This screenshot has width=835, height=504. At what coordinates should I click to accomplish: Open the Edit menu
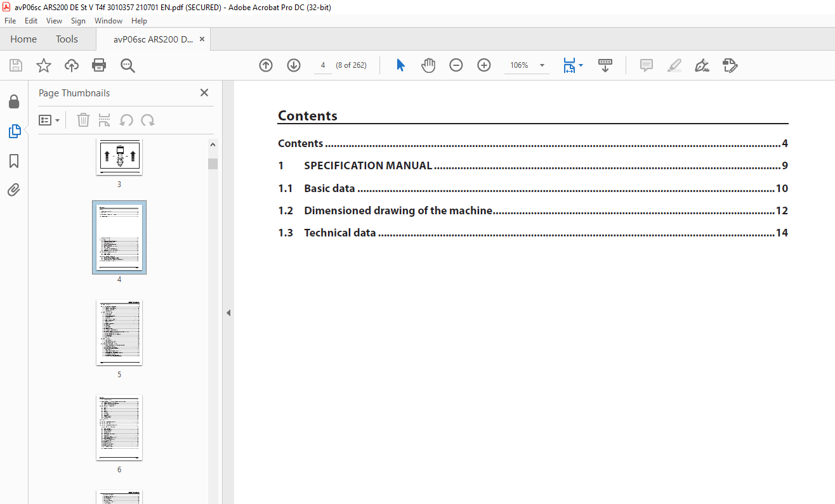31,21
